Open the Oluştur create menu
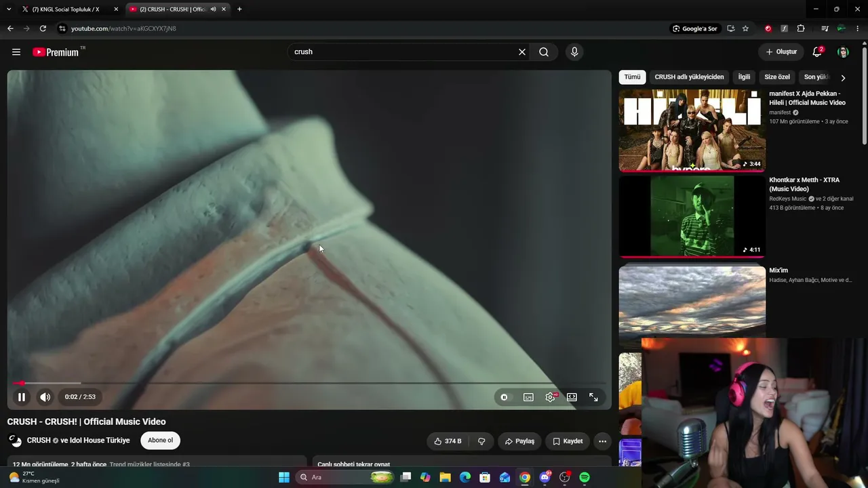 [x=782, y=52]
